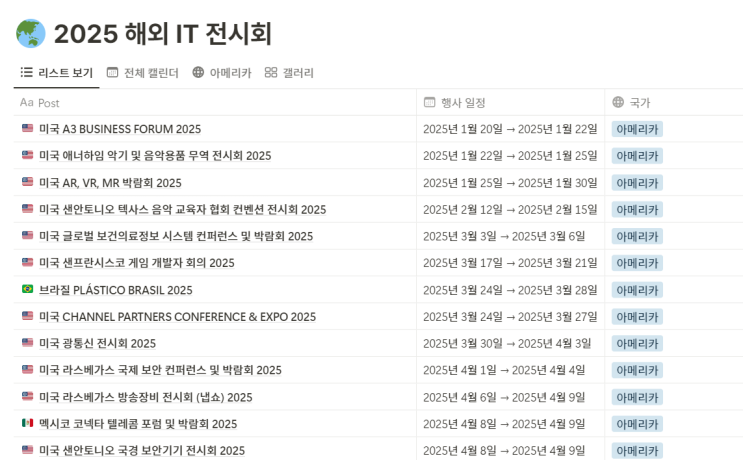Click 아메리카 tag in PLÁSTICO BRASIL row
743x460 pixels.
(x=637, y=290)
